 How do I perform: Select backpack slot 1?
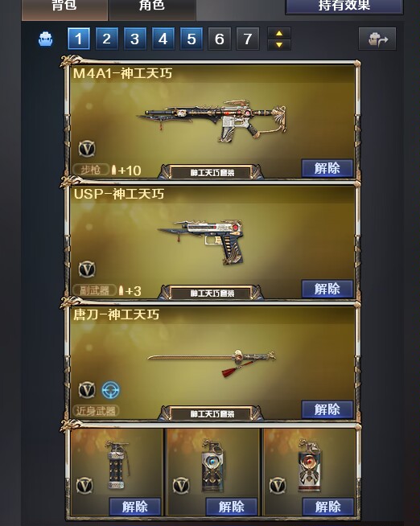point(79,39)
